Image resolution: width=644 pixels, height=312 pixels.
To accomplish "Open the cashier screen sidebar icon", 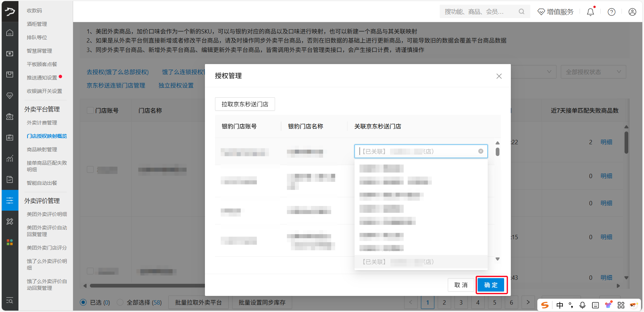I will tap(10, 54).
